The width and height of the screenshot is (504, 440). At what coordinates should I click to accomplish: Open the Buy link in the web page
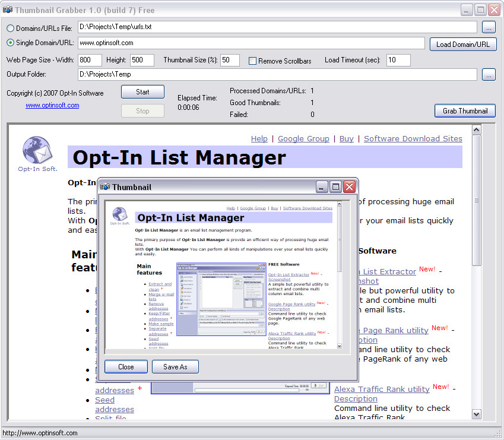347,138
